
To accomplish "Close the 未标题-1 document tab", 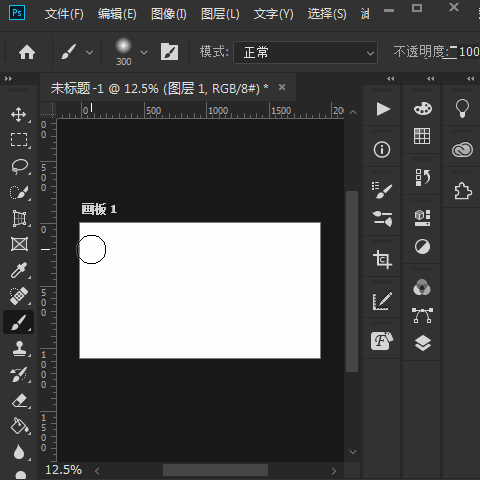I will point(282,87).
